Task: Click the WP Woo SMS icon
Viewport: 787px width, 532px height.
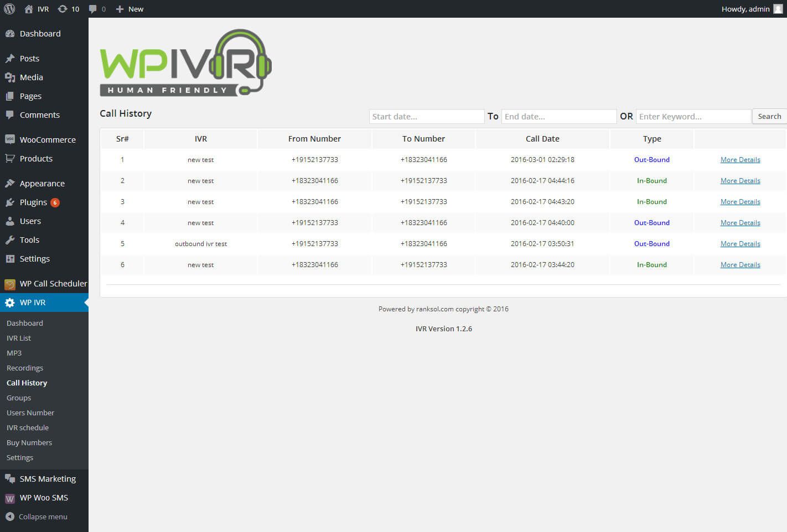Action: click(10, 498)
